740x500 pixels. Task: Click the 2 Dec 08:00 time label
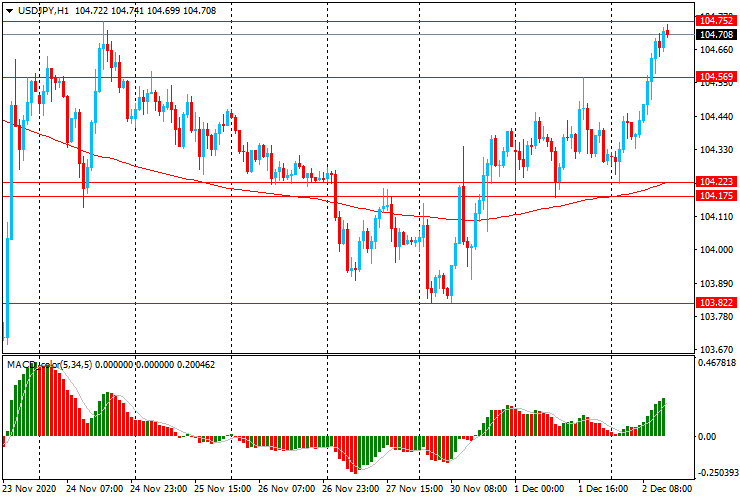(x=667, y=488)
